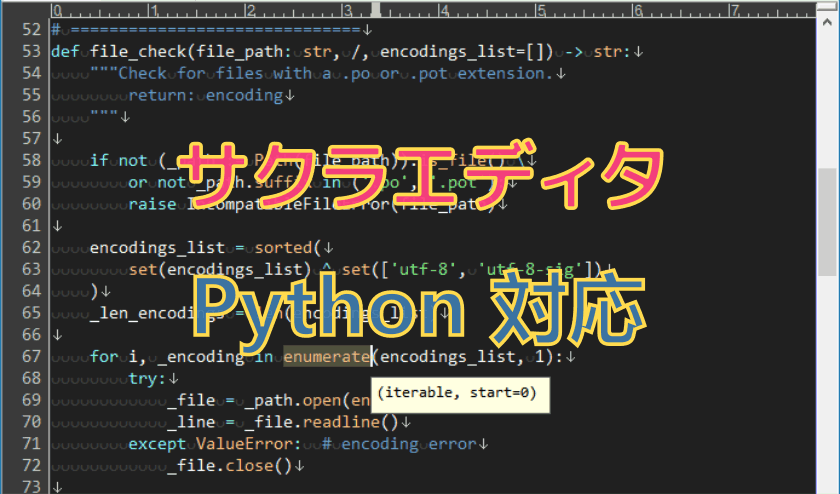Click '_file.close()' on line 72
The width and height of the screenshot is (840, 494).
pyautogui.click(x=229, y=466)
